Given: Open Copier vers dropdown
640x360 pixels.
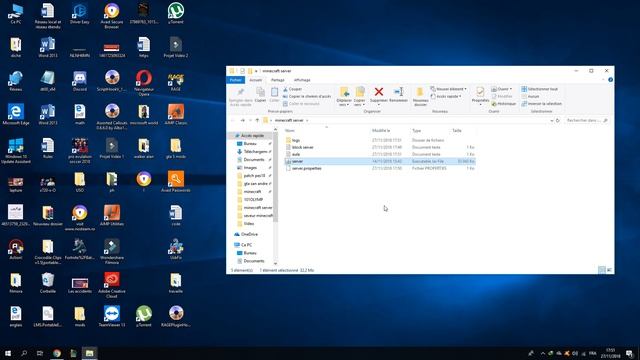Looking at the screenshot, I should (x=360, y=97).
